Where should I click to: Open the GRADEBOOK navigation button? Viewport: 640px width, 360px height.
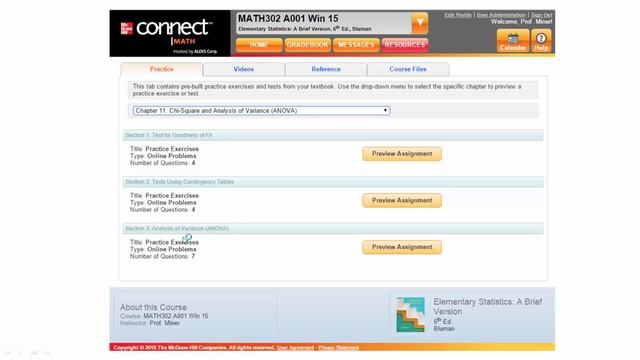[x=307, y=45]
